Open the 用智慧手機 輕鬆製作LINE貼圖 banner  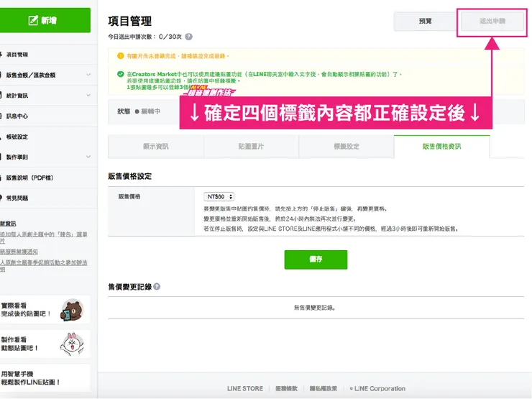[x=45, y=377]
